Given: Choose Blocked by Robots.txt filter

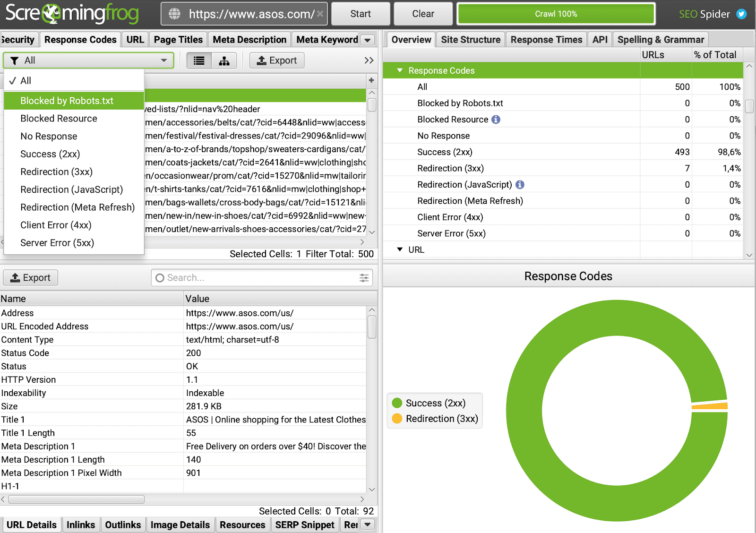Looking at the screenshot, I should [74, 101].
